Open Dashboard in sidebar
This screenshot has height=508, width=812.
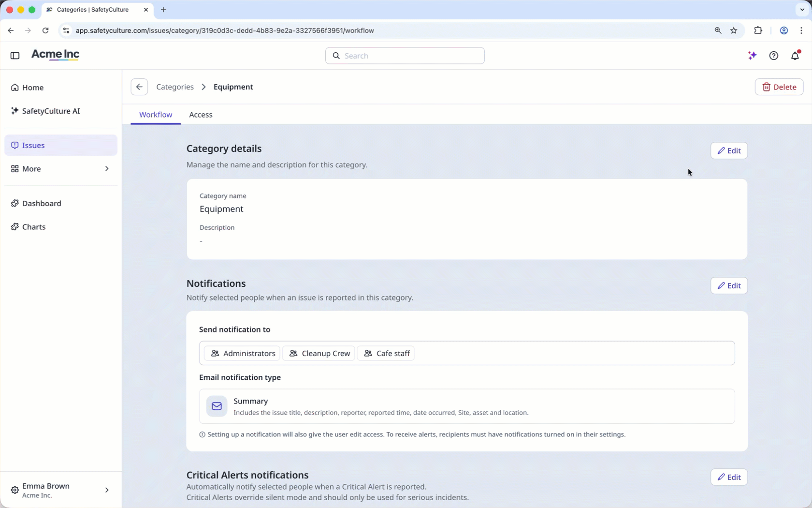(x=61, y=203)
